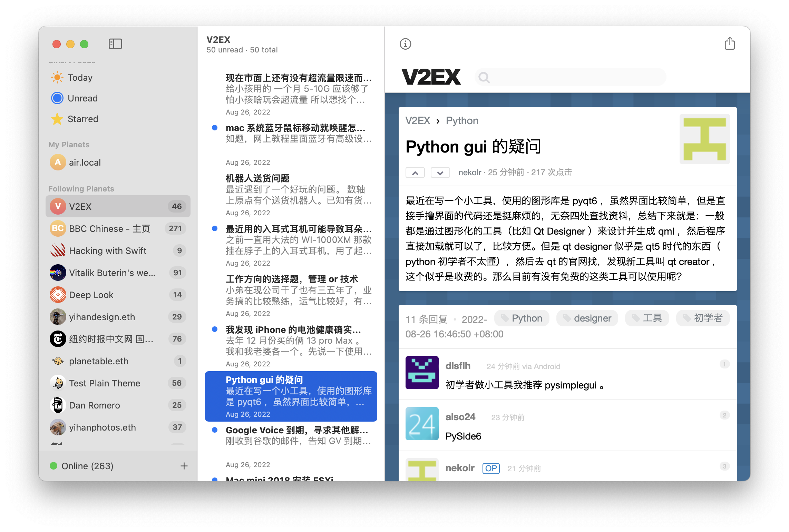Viewport: 789px width, 532px height.
Task: Toggle the sidebar panel icon
Action: (x=115, y=44)
